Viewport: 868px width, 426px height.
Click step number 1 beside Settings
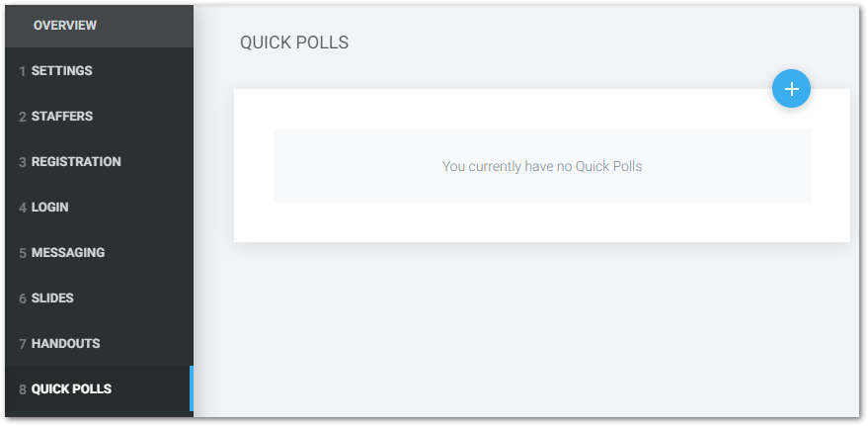tap(22, 71)
